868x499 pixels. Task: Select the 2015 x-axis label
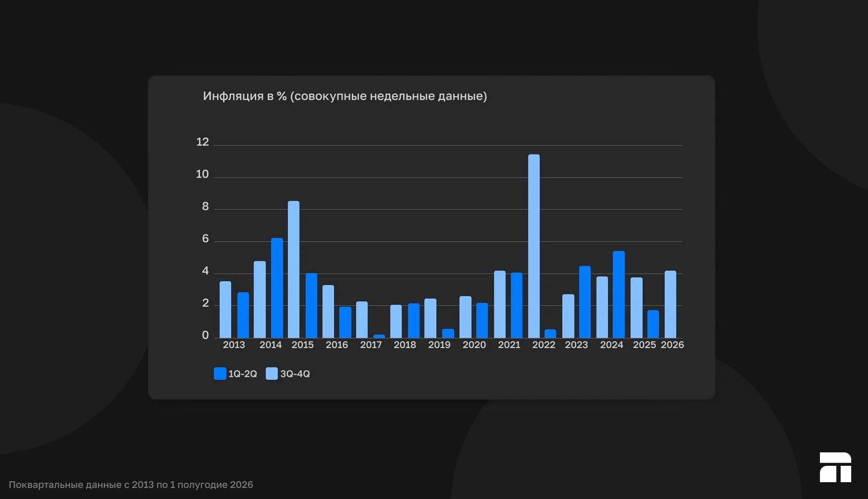click(x=302, y=345)
